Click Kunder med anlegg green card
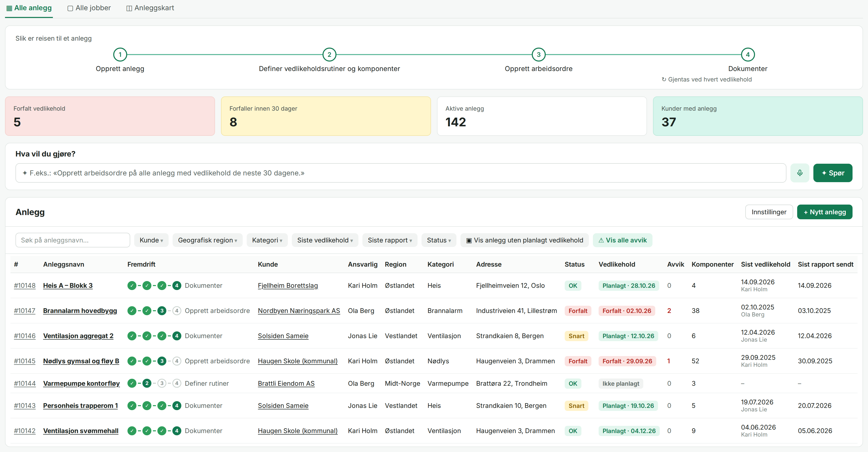This screenshot has height=452, width=868. (758, 116)
